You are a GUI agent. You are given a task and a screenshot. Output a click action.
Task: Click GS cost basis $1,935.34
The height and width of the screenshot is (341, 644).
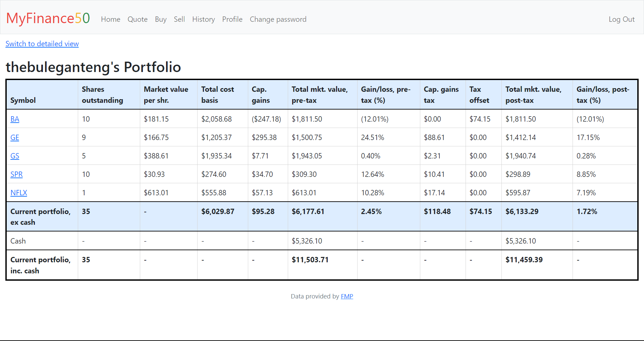[x=216, y=156]
